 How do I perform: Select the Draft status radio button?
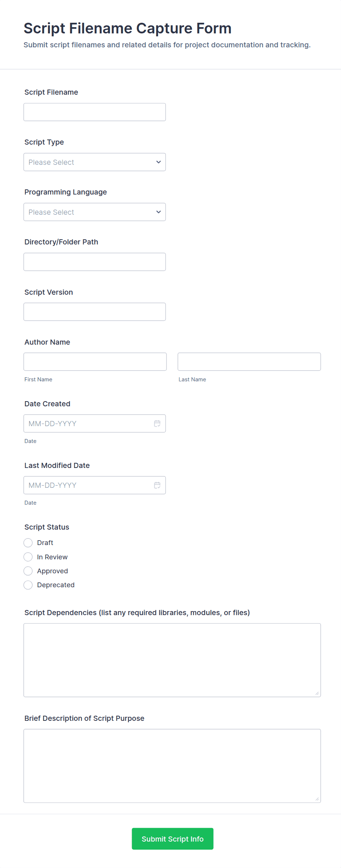[28, 543]
